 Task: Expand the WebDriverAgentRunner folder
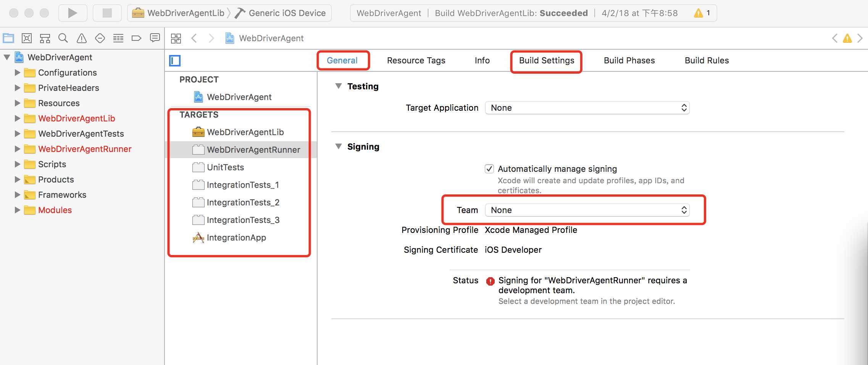pyautogui.click(x=17, y=149)
